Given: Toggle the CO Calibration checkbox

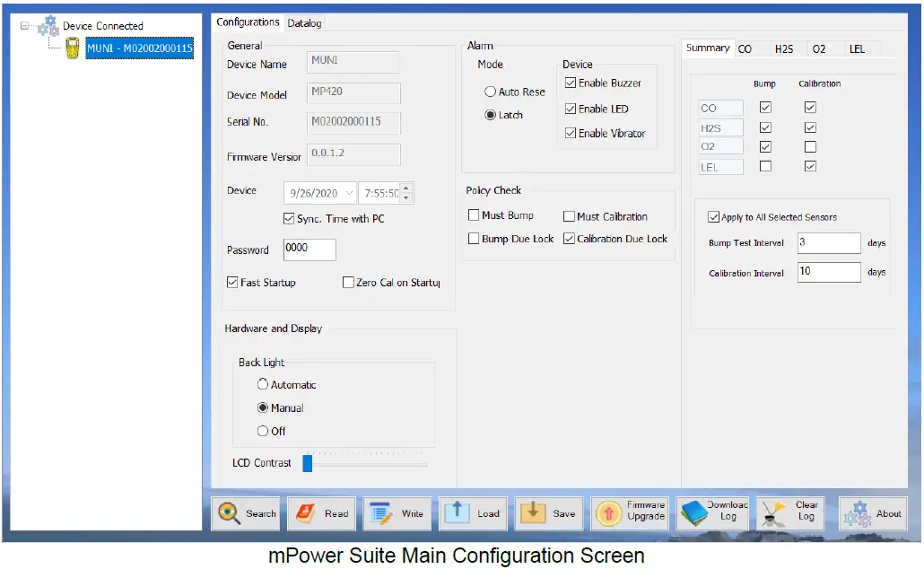Looking at the screenshot, I should (810, 108).
